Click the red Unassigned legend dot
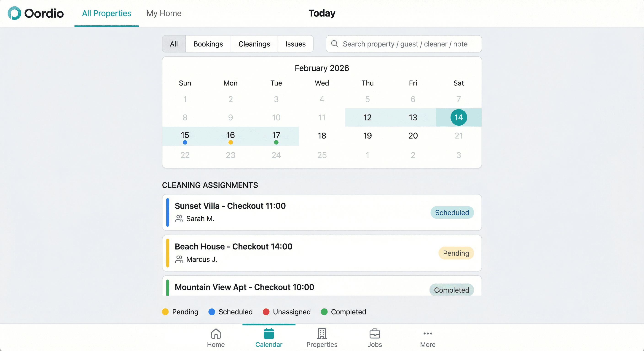The width and height of the screenshot is (644, 351). click(x=266, y=312)
